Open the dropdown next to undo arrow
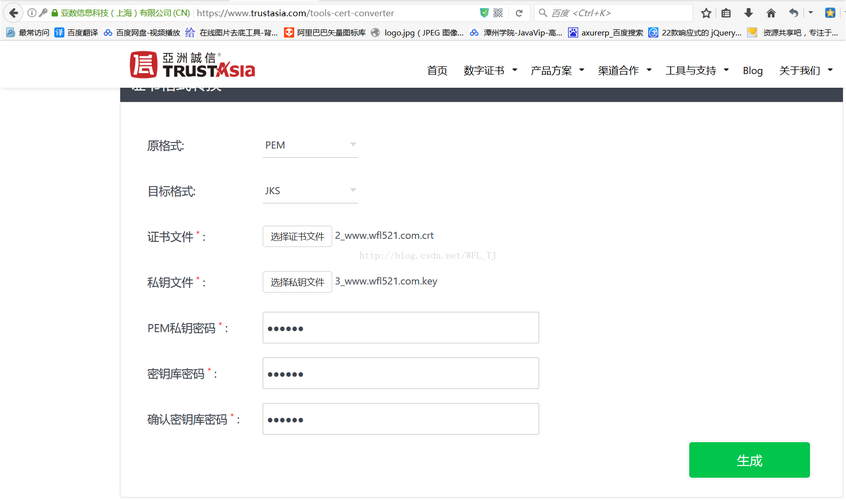The height and width of the screenshot is (500, 846). pos(810,12)
